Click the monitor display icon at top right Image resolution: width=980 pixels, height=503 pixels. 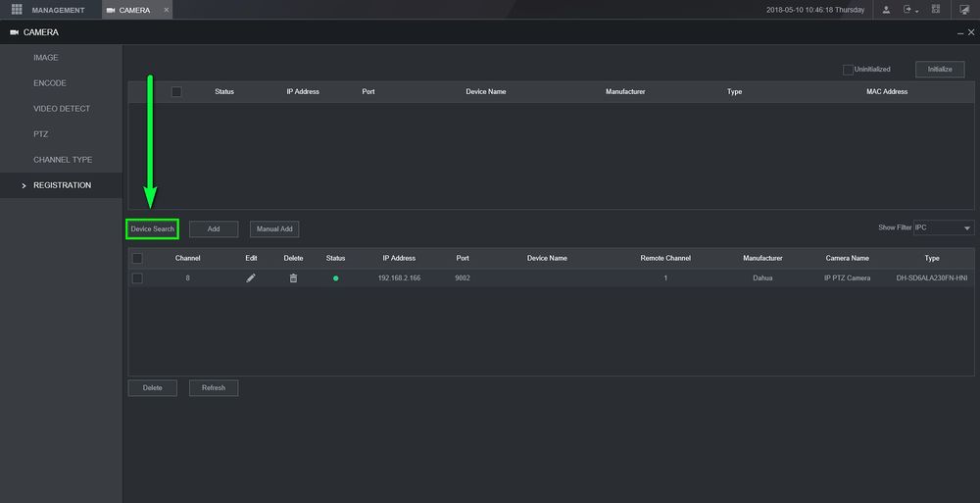tap(963, 10)
